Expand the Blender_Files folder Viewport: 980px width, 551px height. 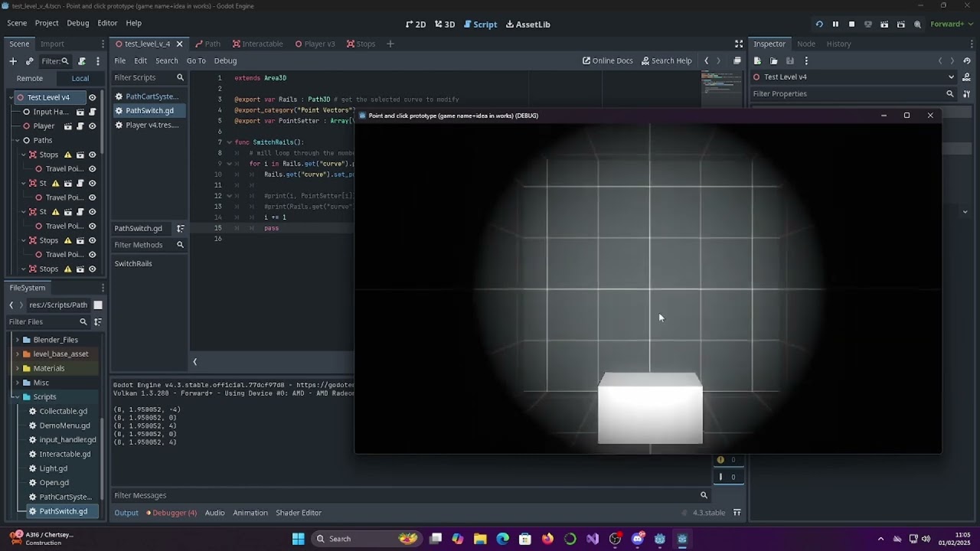tap(17, 340)
